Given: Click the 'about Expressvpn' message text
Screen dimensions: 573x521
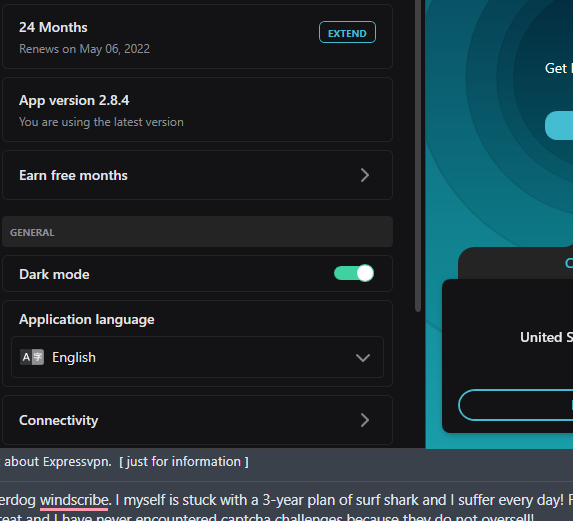Looking at the screenshot, I should pyautogui.click(x=58, y=462).
